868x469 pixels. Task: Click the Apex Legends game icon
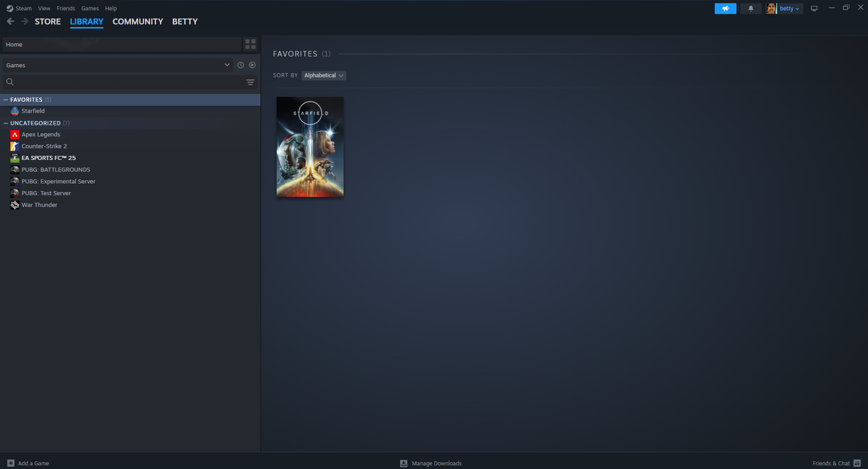point(15,135)
